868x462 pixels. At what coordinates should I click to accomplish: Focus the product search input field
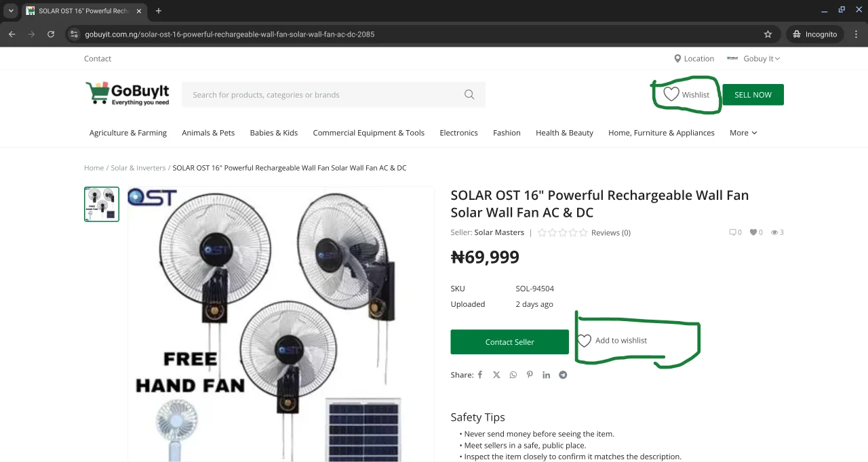click(322, 95)
